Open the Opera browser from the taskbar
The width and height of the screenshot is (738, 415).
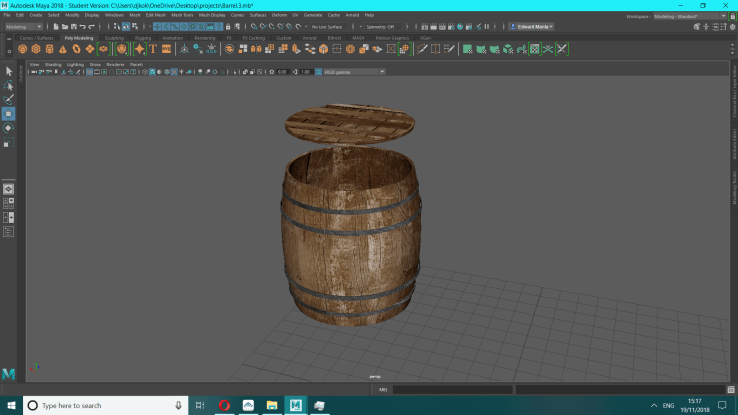point(225,405)
